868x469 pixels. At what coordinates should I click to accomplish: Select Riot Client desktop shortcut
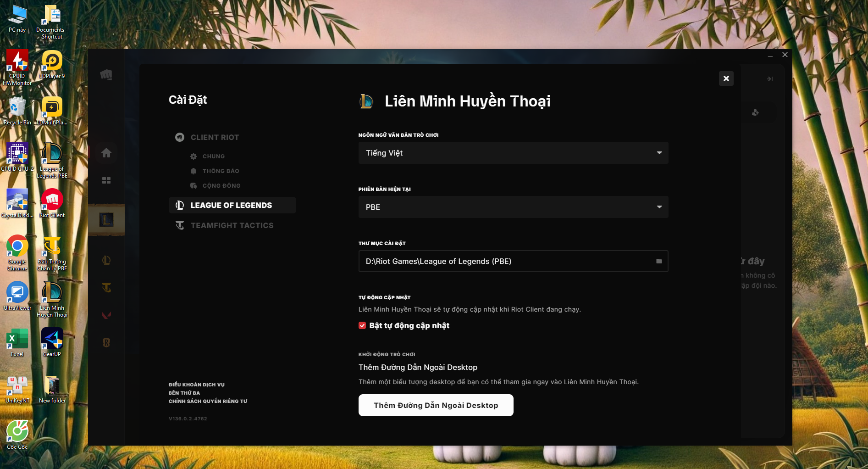point(52,203)
